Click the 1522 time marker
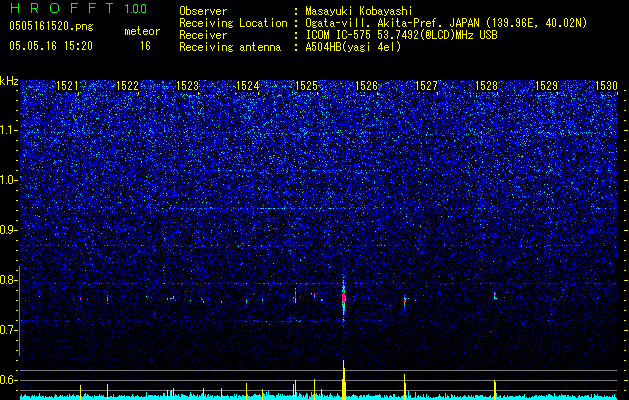Screen dimensions: 629x400 coord(127,86)
